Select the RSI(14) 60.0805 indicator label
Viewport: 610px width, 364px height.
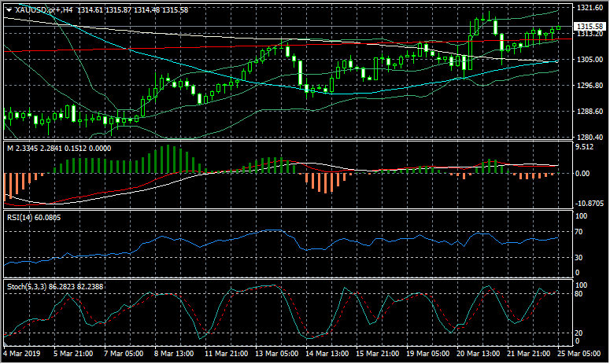[34, 218]
